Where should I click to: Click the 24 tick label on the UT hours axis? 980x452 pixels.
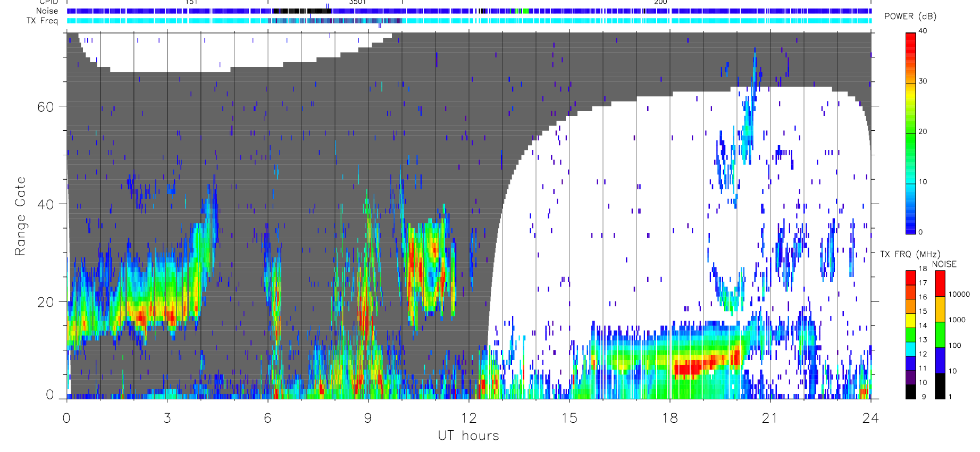pyautogui.click(x=870, y=418)
